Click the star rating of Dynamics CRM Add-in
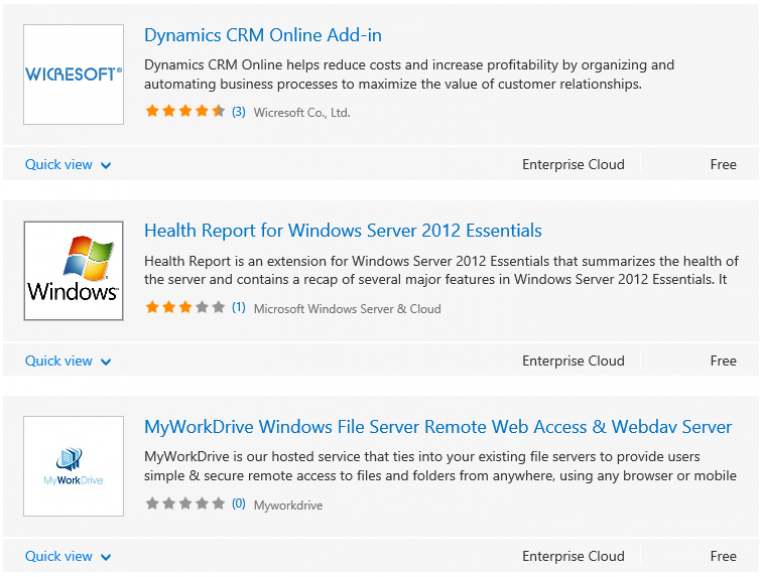 (185, 111)
